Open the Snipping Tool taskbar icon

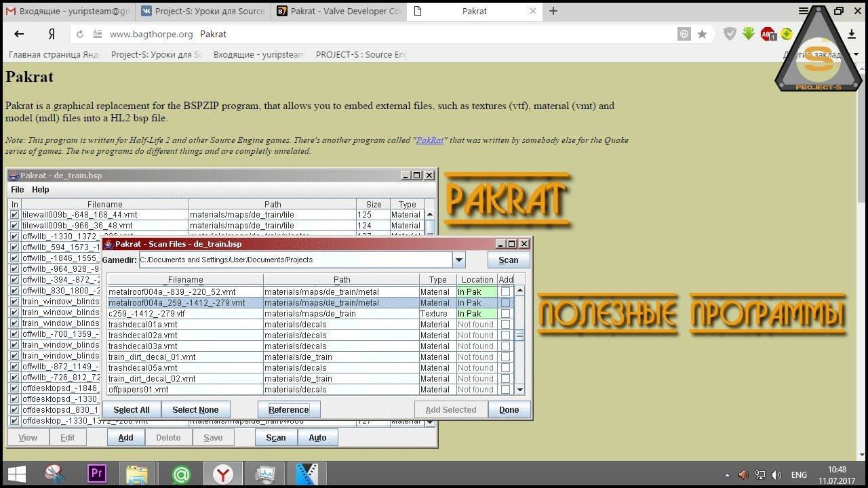click(56, 474)
